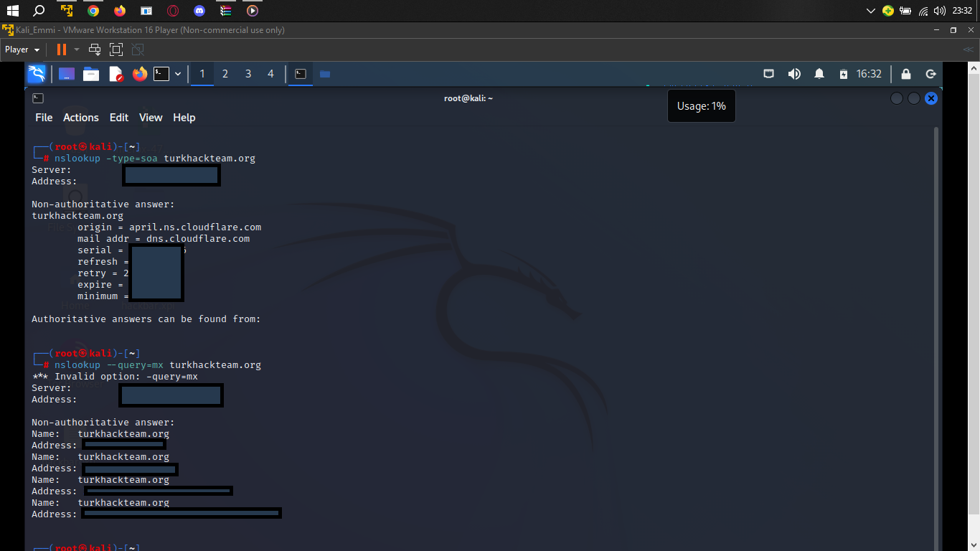Switch to workspace 3
Image resolution: width=980 pixels, height=551 pixels.
pos(248,74)
